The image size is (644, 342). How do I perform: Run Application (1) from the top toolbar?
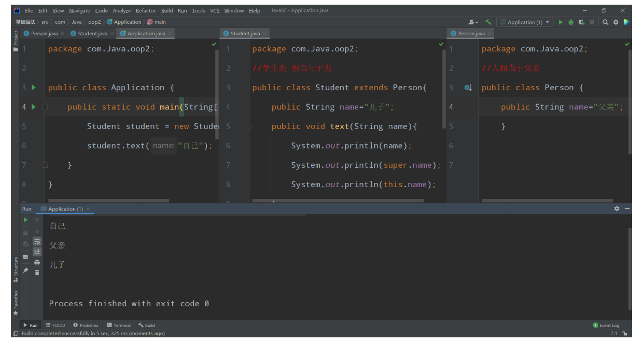pyautogui.click(x=560, y=22)
